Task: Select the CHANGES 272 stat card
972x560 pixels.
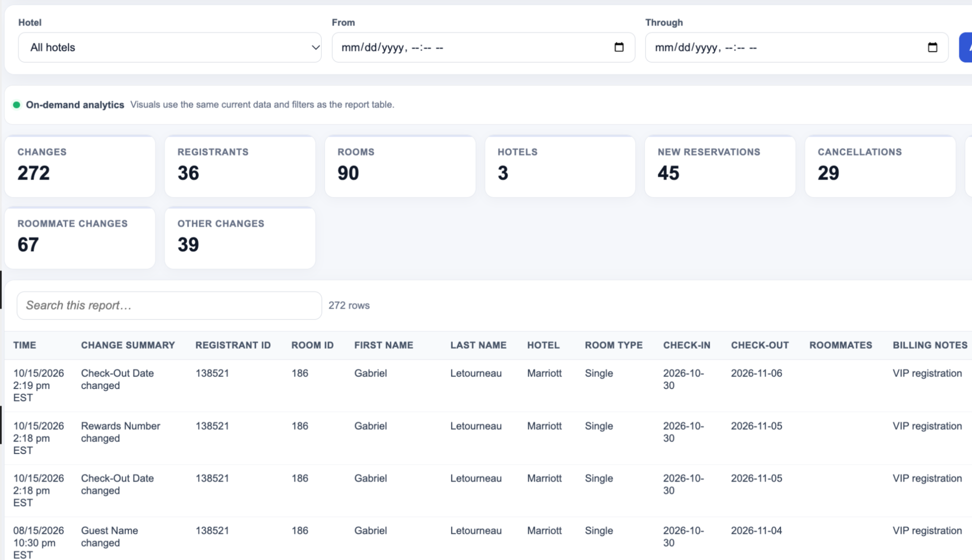Action: point(80,166)
